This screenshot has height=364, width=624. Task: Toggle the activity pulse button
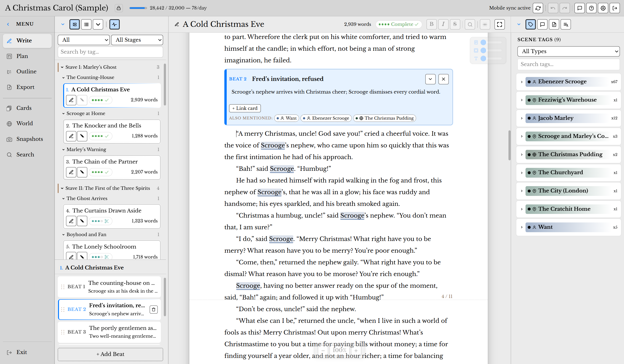[x=114, y=24]
